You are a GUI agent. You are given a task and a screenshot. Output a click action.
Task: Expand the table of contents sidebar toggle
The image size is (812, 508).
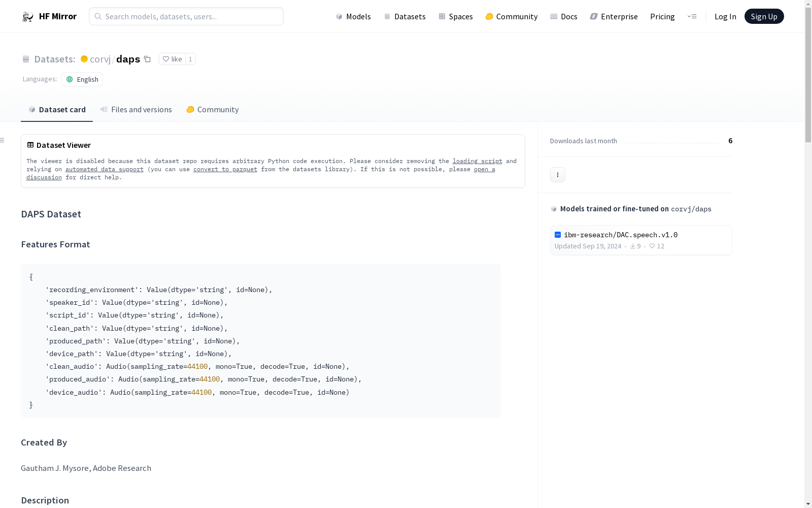[x=3, y=140]
